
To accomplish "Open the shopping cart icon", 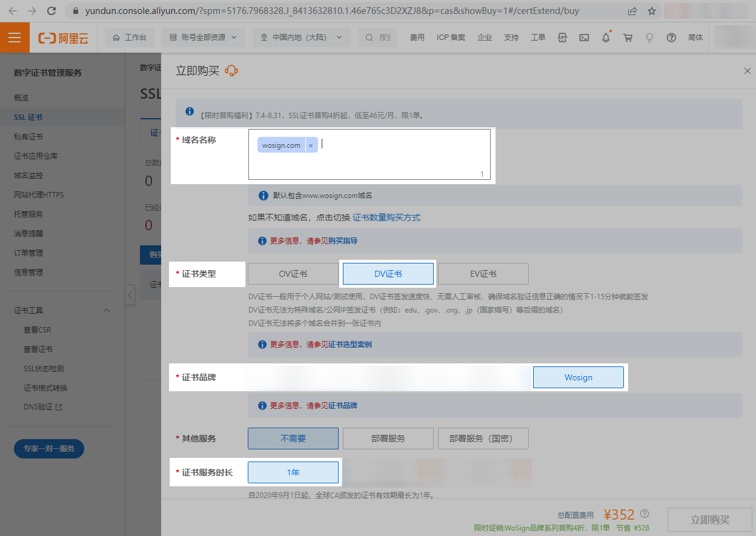I will tap(628, 37).
